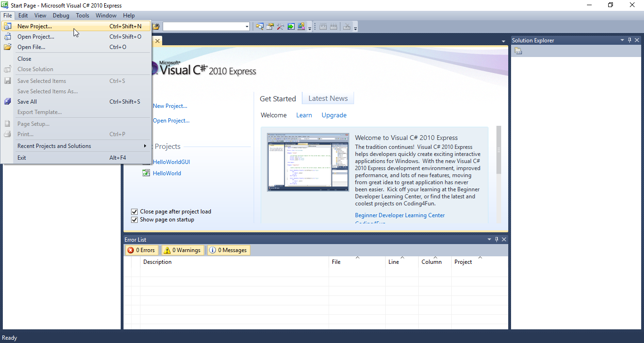Open the document tab list dropdown arrow
The image size is (644, 343).
(x=504, y=41)
